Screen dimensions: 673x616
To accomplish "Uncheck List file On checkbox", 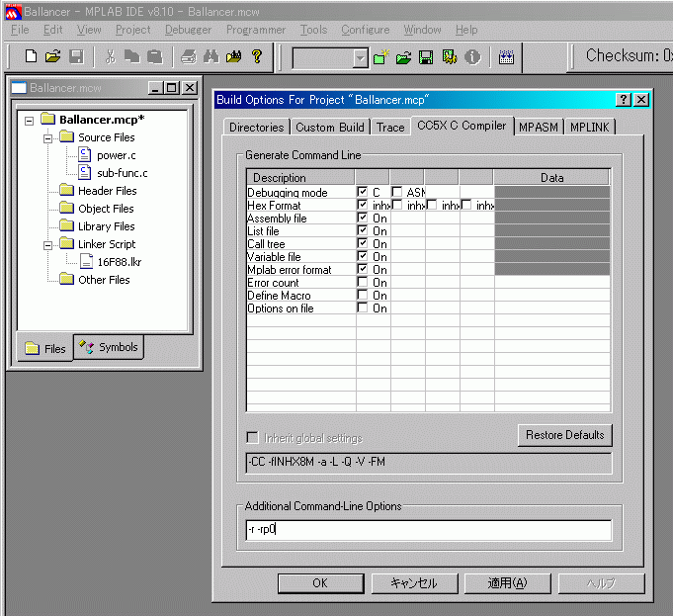I will click(363, 230).
